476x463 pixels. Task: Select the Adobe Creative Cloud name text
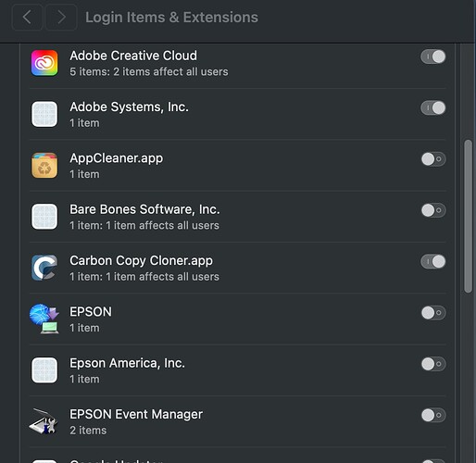tap(133, 56)
